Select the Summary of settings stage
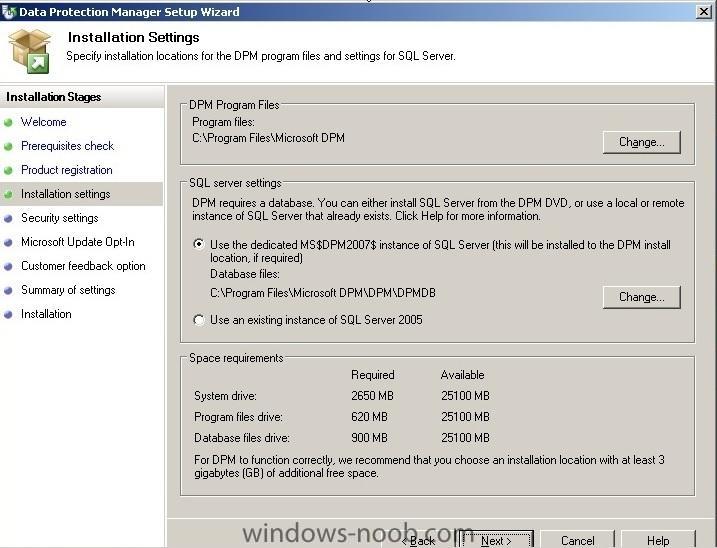 pyautogui.click(x=68, y=290)
